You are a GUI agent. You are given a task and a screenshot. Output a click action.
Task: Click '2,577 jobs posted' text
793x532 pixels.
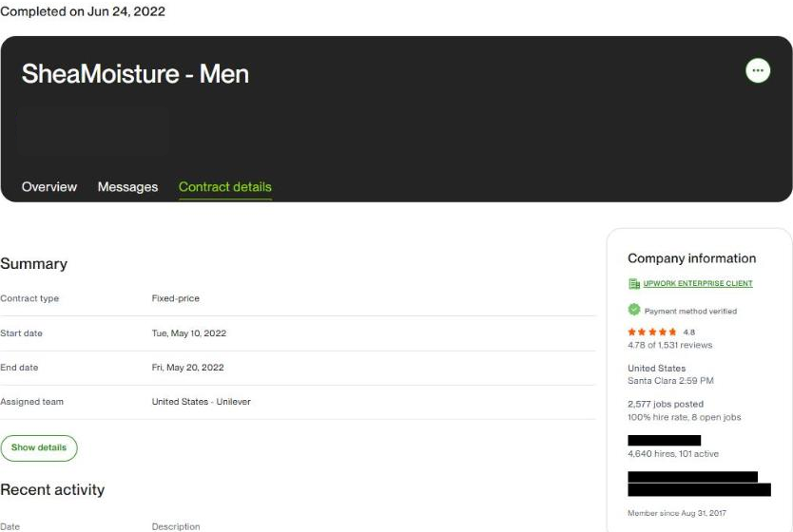666,404
